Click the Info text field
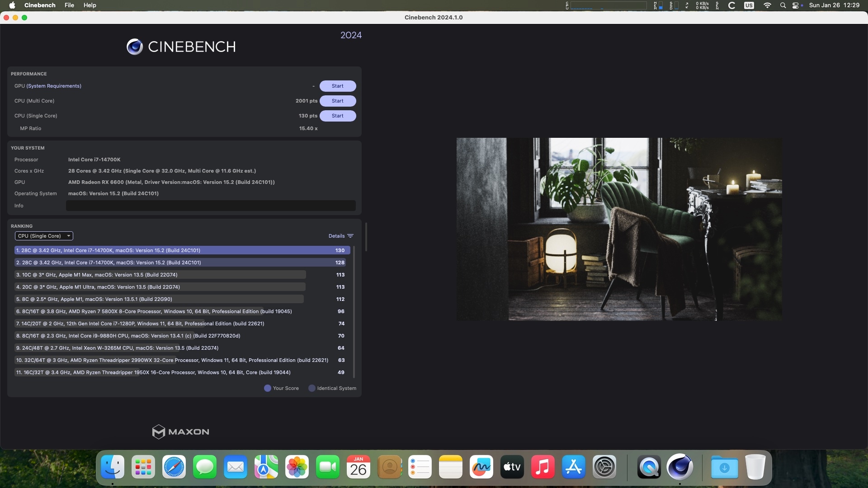Screen dimensions: 868x488 211,206
